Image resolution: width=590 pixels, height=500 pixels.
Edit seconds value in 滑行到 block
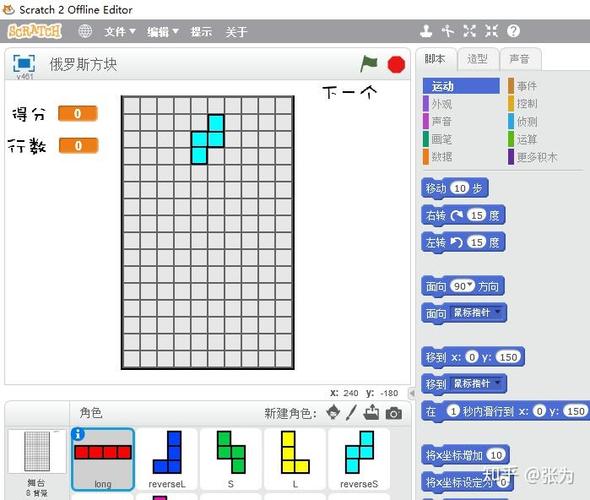pyautogui.click(x=453, y=411)
